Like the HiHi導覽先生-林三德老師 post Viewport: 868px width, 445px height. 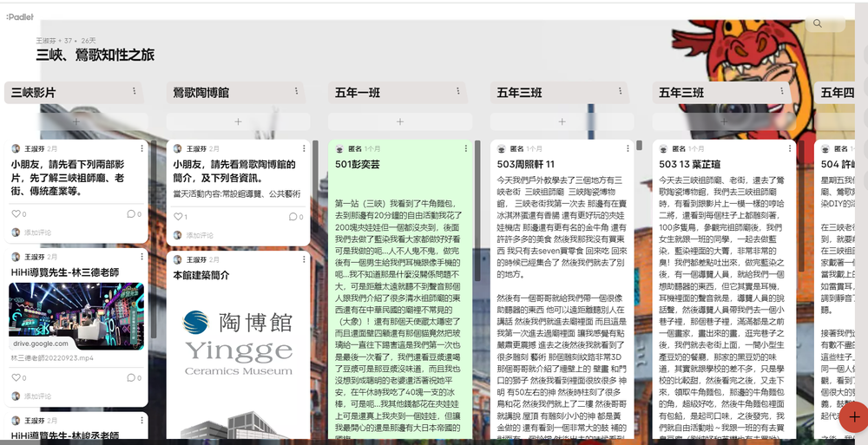(x=16, y=377)
